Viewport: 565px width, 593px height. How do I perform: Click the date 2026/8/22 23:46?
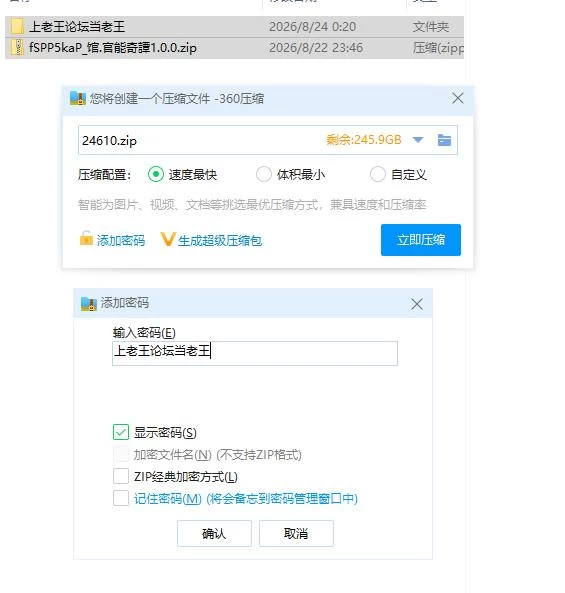point(316,48)
